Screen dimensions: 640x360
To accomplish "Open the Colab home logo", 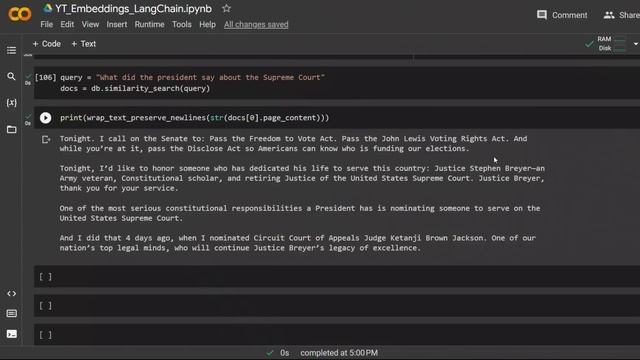I will click(x=19, y=14).
